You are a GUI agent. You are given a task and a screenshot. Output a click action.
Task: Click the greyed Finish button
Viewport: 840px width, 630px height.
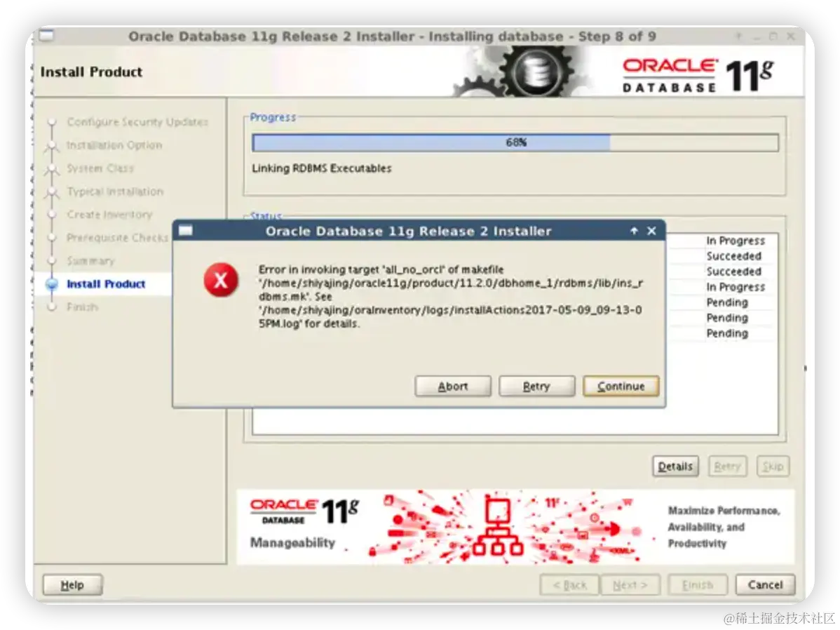tap(698, 585)
